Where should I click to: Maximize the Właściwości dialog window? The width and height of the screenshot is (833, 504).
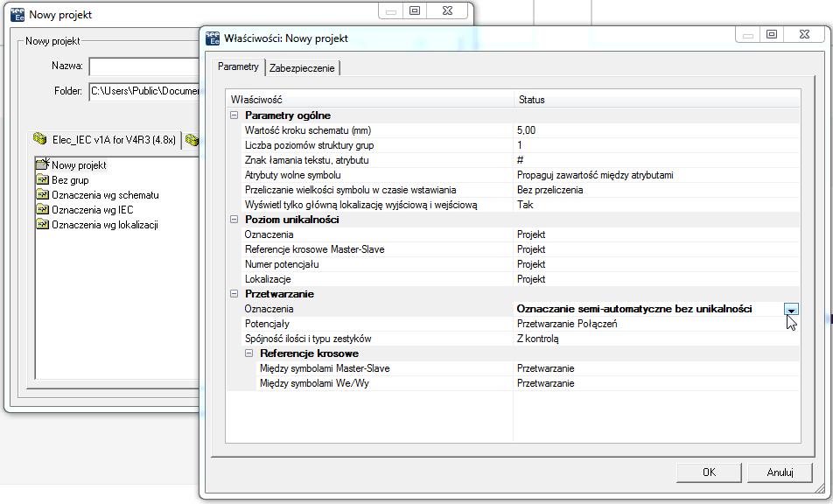tap(772, 34)
